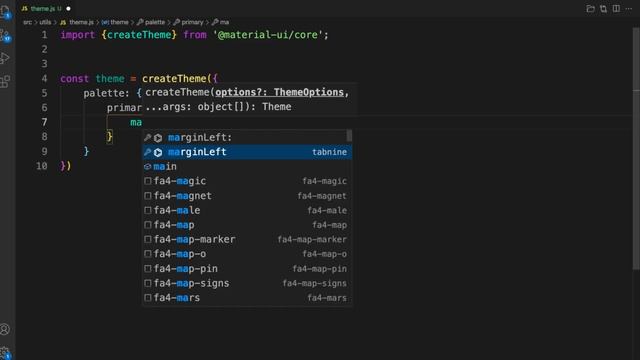Open the theme.js breadcrumb

click(x=77, y=22)
